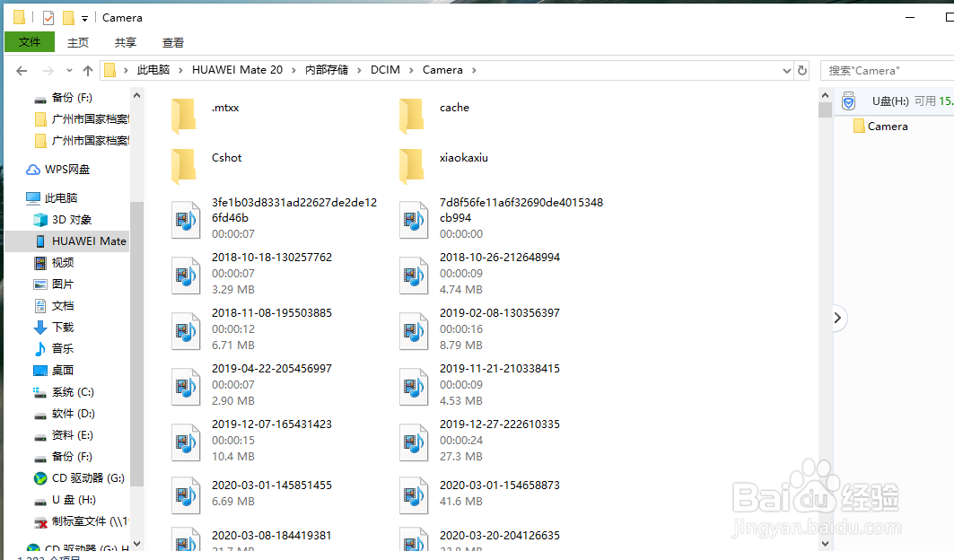954x560 pixels.
Task: Select video icon for 2019-04-22-205456997
Action: coord(186,387)
